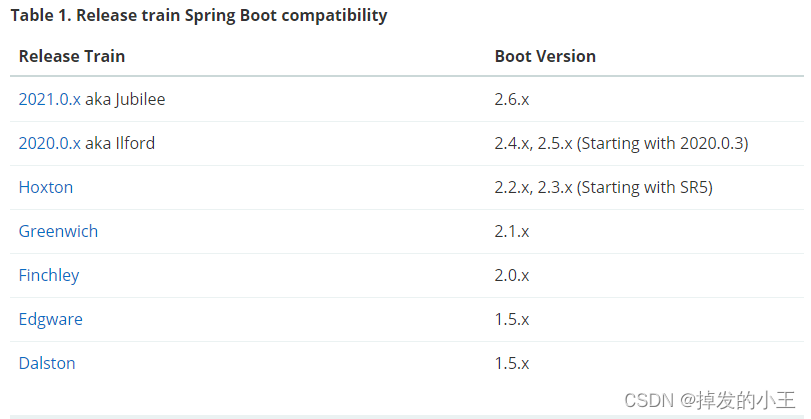Select the 2.0.x version cell
This screenshot has height=419, width=811.
pos(512,275)
